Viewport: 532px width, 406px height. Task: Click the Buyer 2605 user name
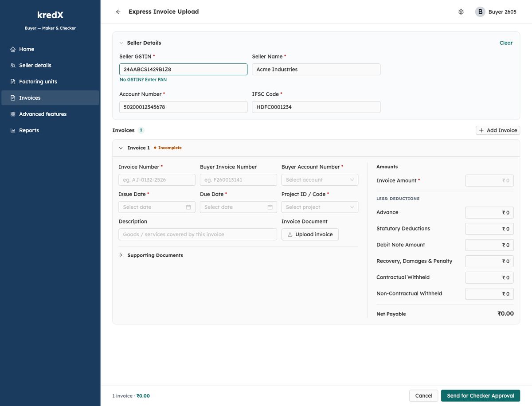point(502,12)
